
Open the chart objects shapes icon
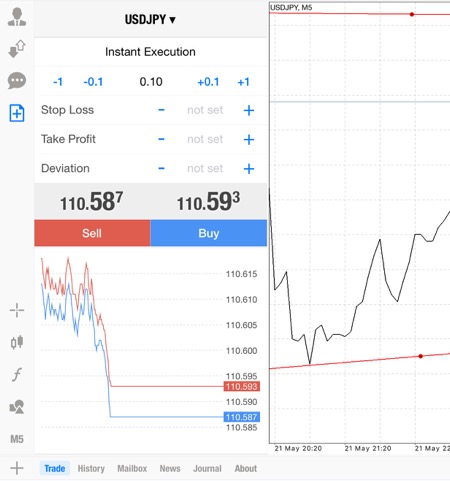click(17, 407)
